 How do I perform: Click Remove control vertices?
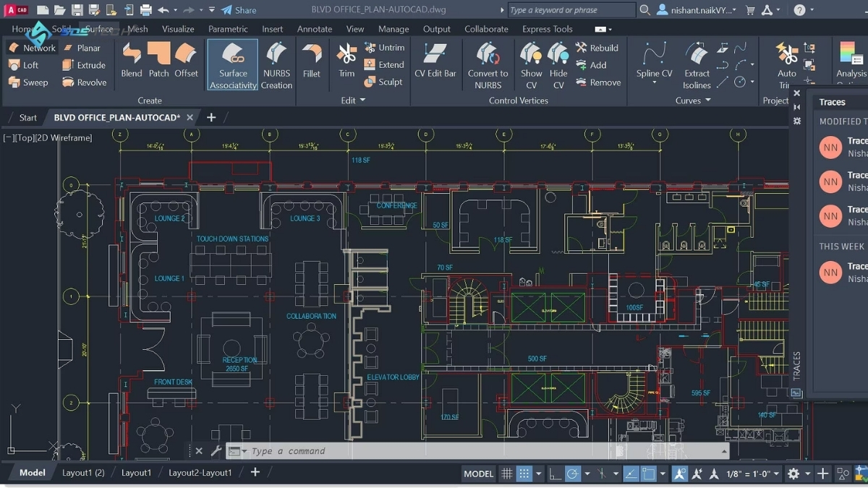tap(598, 82)
